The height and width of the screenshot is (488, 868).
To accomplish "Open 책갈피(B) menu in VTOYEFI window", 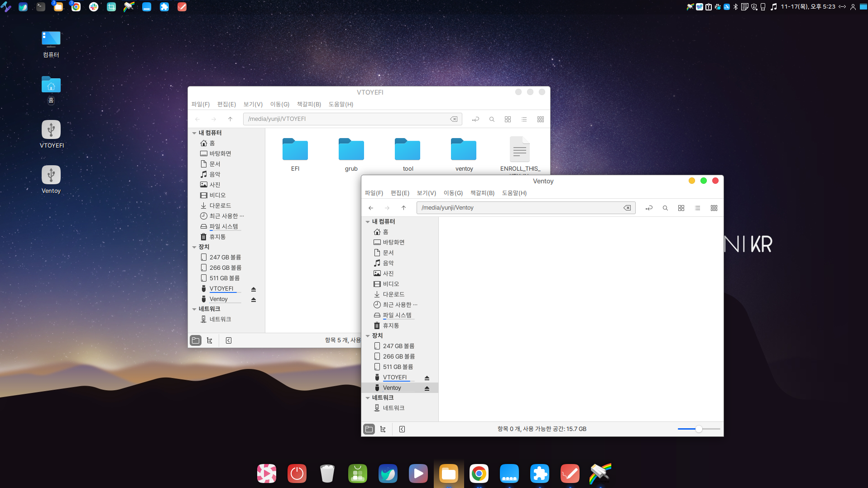I will [309, 104].
